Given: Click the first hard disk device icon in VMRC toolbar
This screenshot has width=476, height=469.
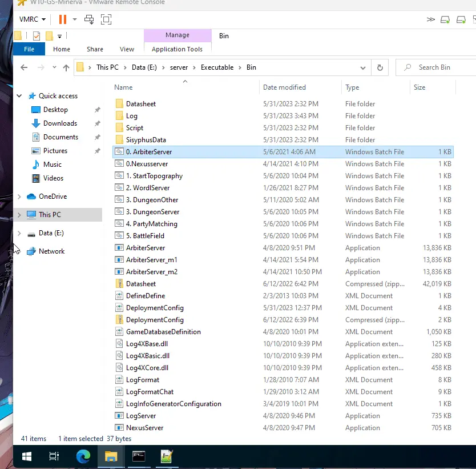Looking at the screenshot, I should click(445, 20).
